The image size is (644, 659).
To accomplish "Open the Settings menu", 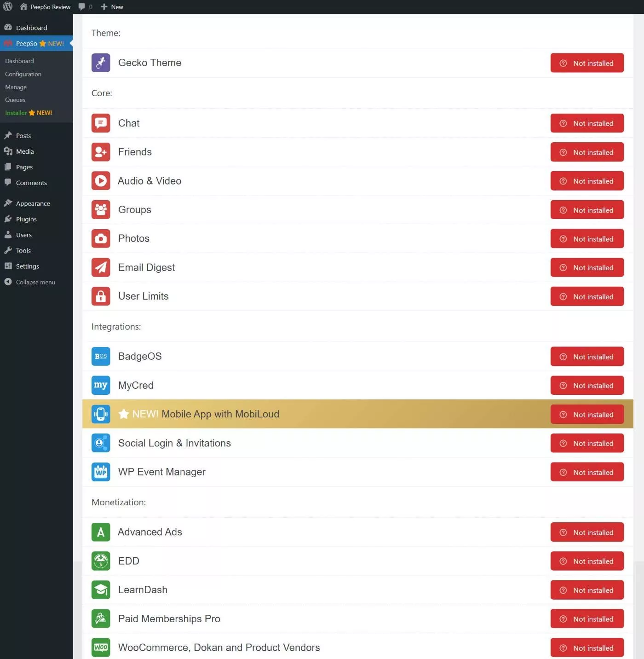I will pyautogui.click(x=36, y=266).
